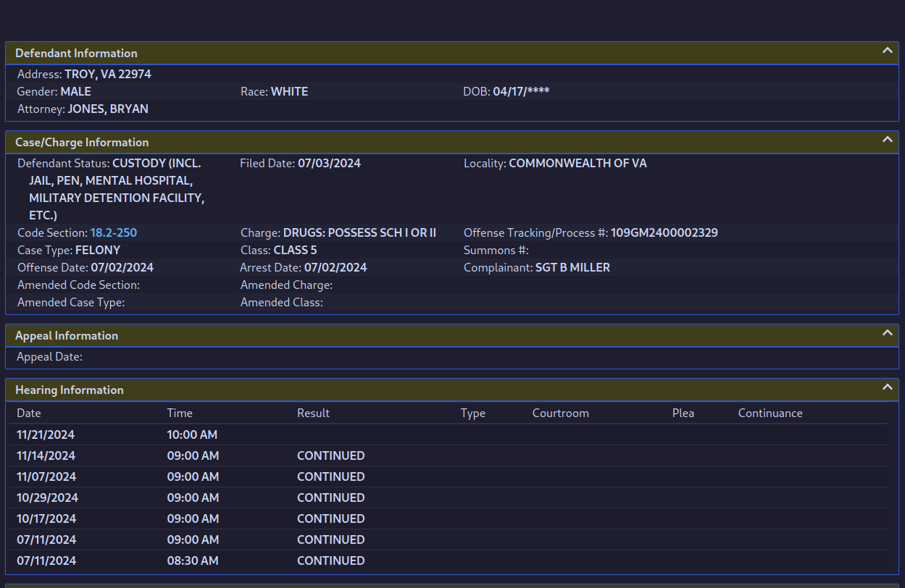
Task: Select attorney name JONES, BRYAN
Action: pos(108,109)
